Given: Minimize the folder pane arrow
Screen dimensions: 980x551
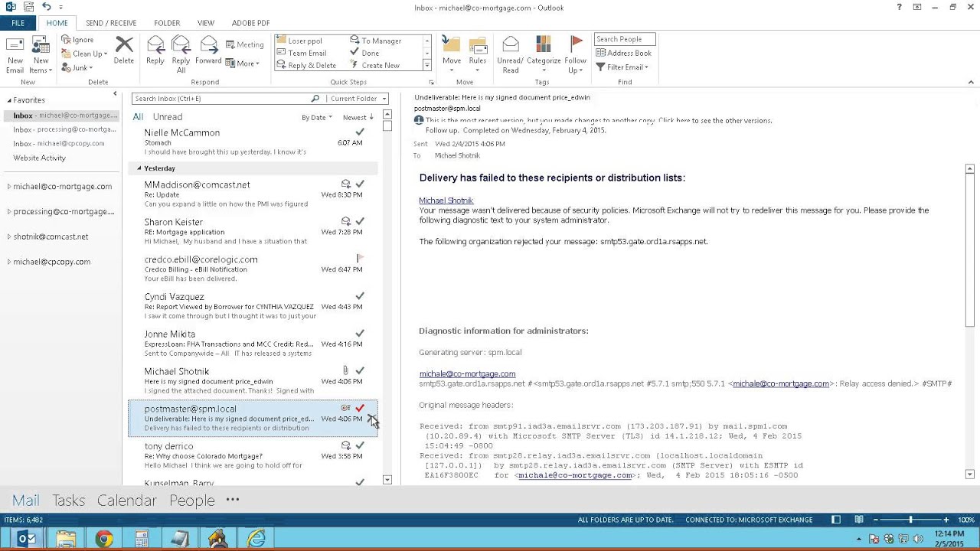Looking at the screenshot, I should coord(115,94).
